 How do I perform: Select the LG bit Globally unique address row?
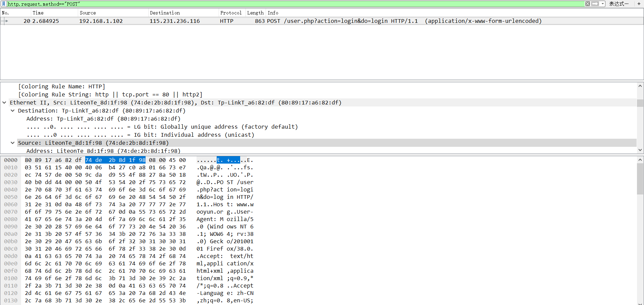point(162,127)
